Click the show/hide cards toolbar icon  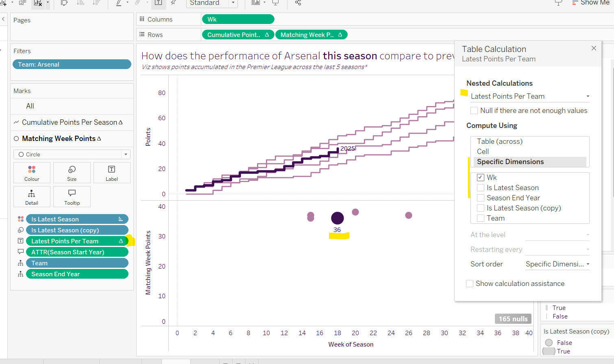tap(255, 2)
